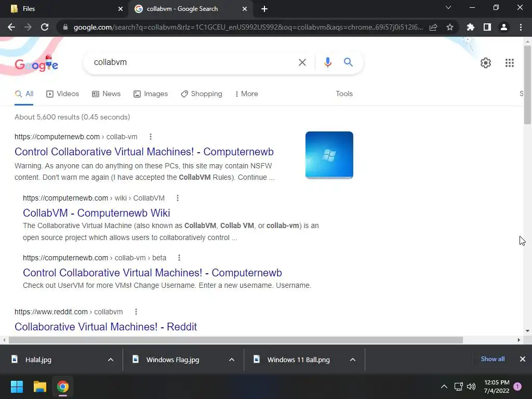Expand Halal.jpg download options
The image size is (532, 399).
click(x=111, y=360)
